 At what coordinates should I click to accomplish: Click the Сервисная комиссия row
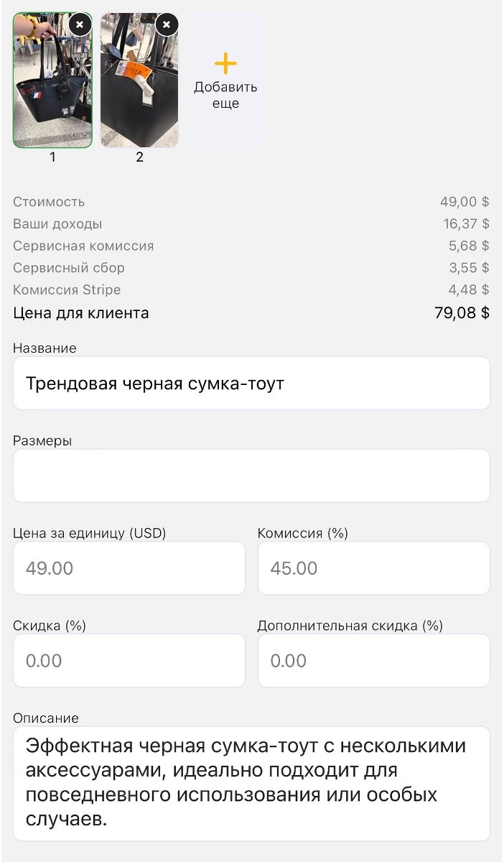[251, 245]
